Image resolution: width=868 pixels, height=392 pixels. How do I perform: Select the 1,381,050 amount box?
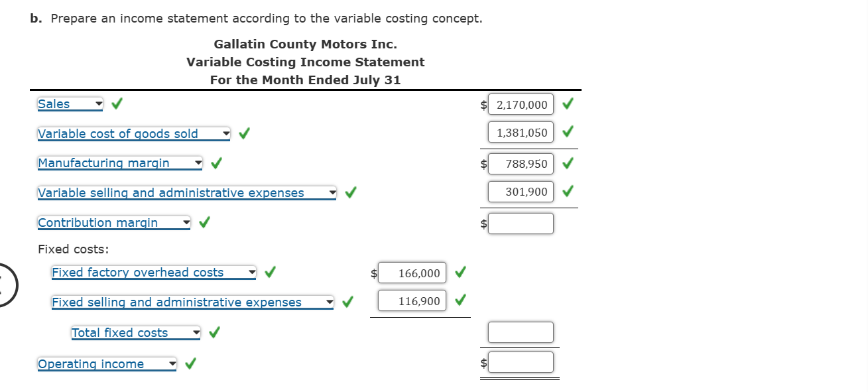point(521,132)
